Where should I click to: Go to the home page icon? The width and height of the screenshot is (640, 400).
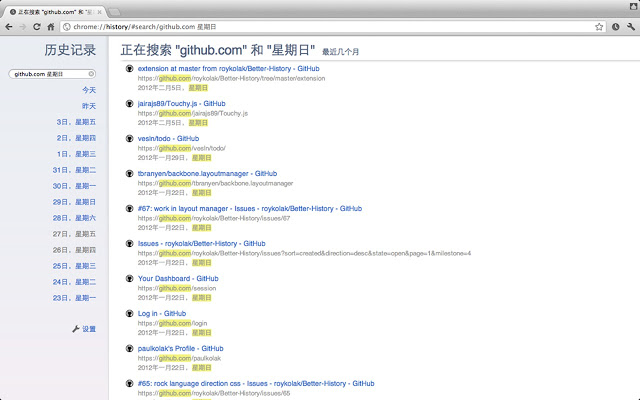51,27
